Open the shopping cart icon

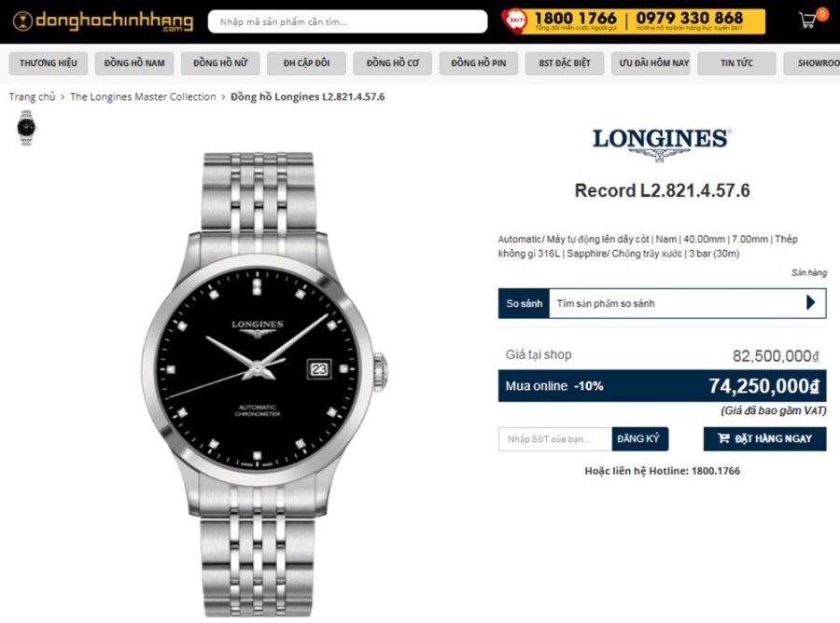(807, 21)
